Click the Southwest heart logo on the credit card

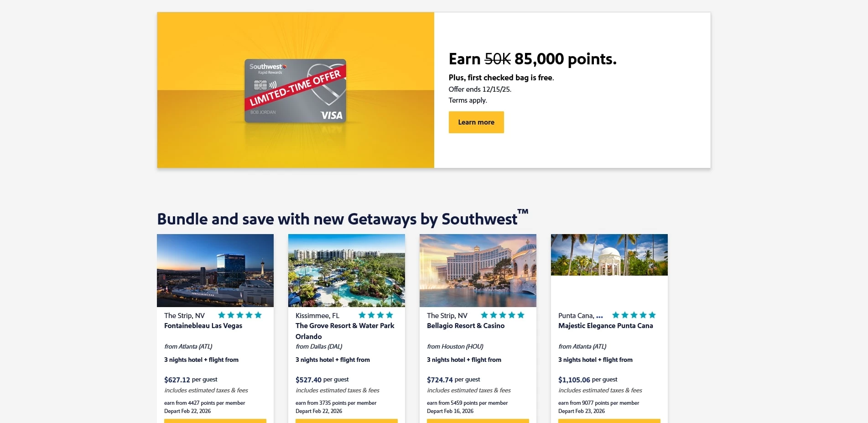tap(285, 67)
